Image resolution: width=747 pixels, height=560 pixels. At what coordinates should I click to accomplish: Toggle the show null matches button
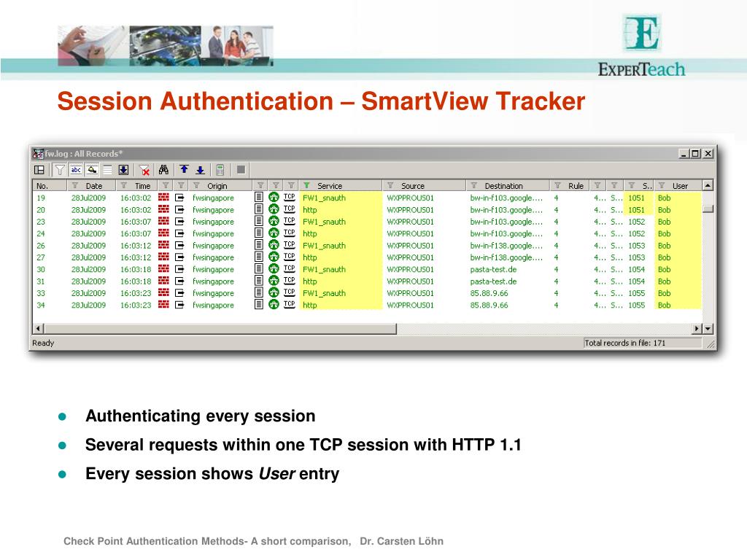pyautogui.click(x=92, y=169)
